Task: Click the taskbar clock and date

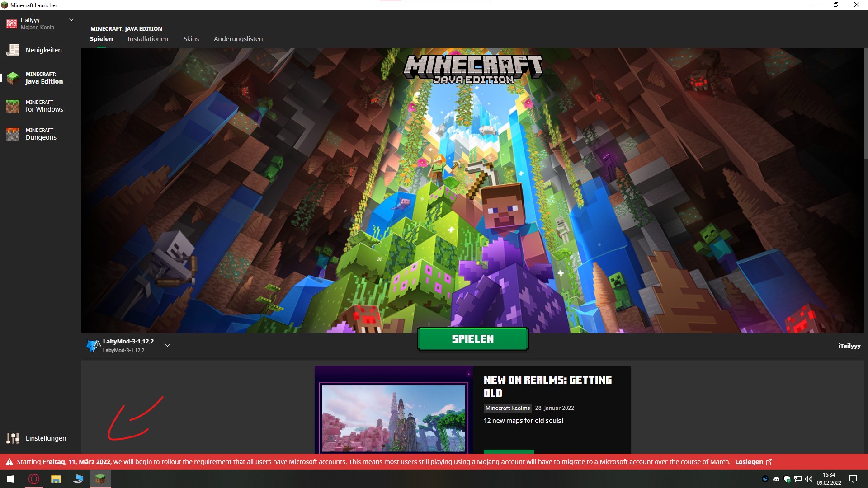Action: click(x=829, y=479)
